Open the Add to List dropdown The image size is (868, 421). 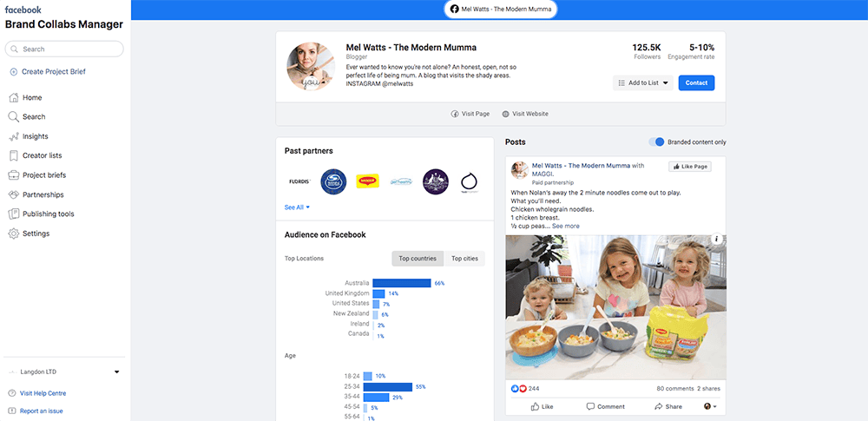point(642,83)
